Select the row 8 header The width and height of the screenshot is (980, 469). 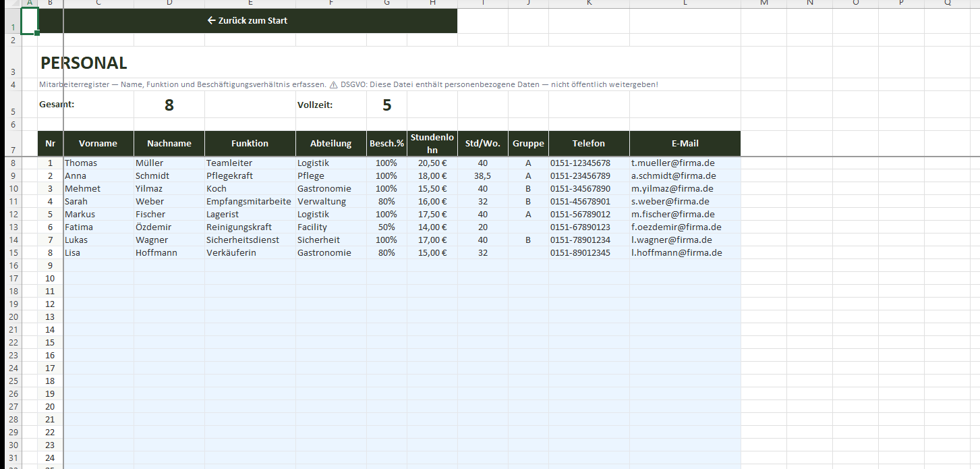[11, 163]
